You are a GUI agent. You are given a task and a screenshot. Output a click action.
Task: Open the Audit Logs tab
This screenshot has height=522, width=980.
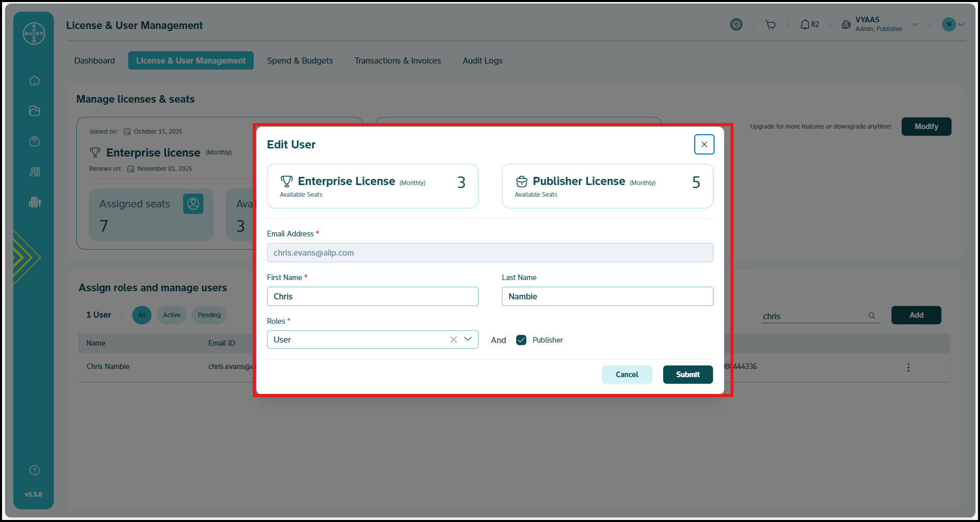(x=482, y=60)
